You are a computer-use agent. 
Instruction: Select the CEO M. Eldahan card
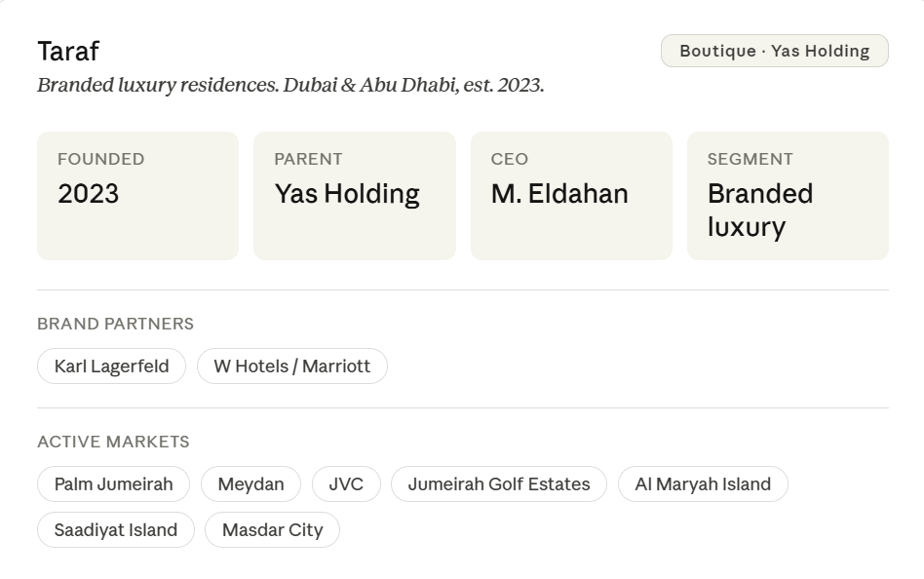pyautogui.click(x=571, y=196)
